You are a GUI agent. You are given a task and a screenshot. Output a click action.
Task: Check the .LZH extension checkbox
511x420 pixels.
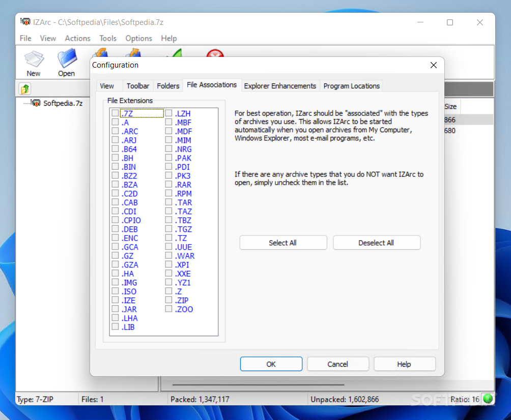click(168, 113)
